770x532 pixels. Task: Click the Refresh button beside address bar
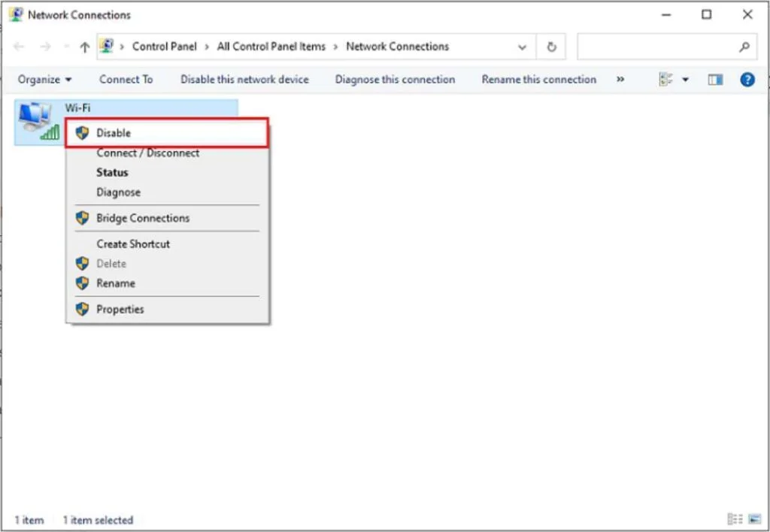551,47
